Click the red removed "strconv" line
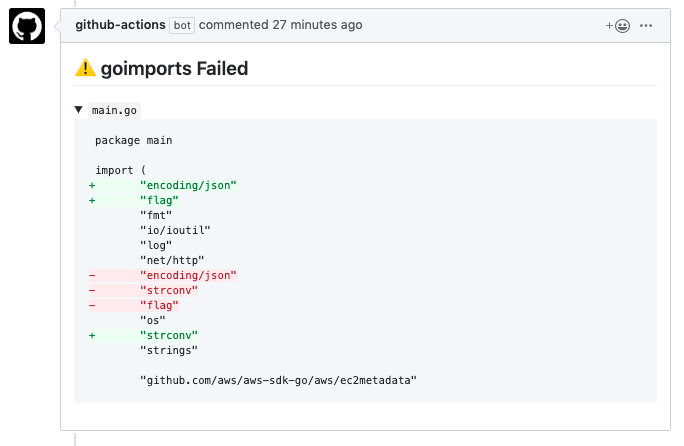The width and height of the screenshot is (684, 446). coord(169,290)
